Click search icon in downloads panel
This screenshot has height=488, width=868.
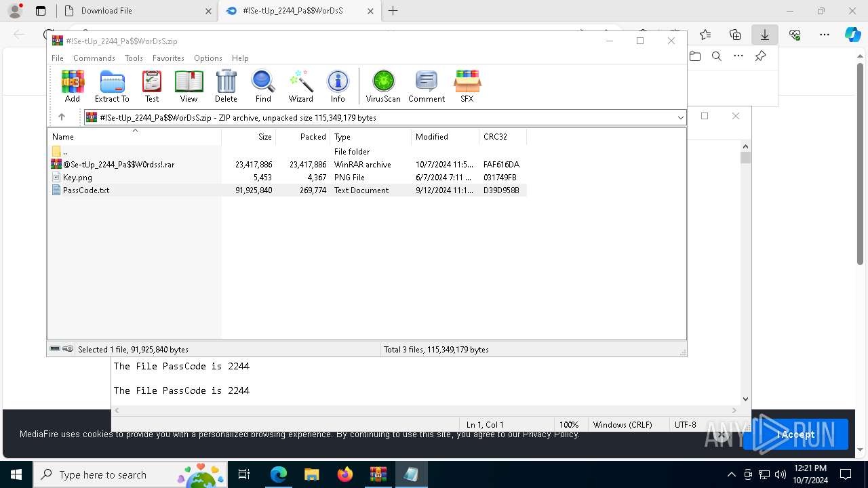click(x=717, y=56)
